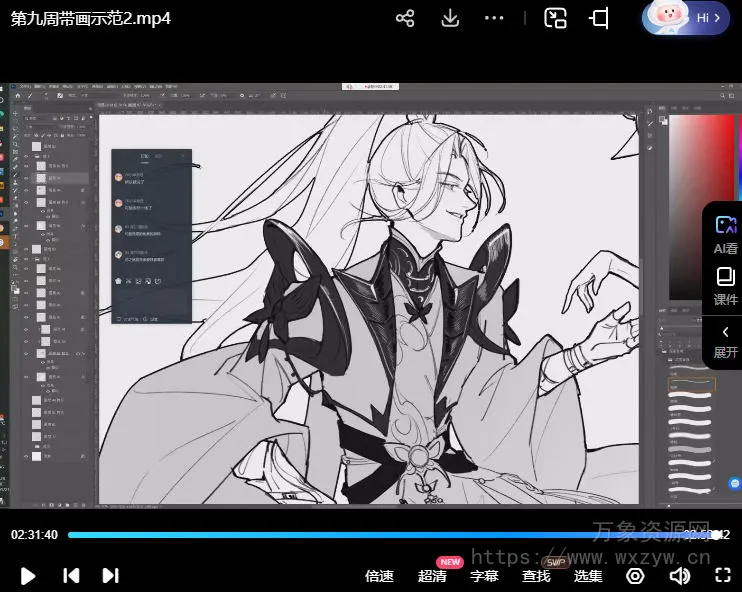
Task: Toggle the circular record icon beside 选集
Action: (635, 575)
